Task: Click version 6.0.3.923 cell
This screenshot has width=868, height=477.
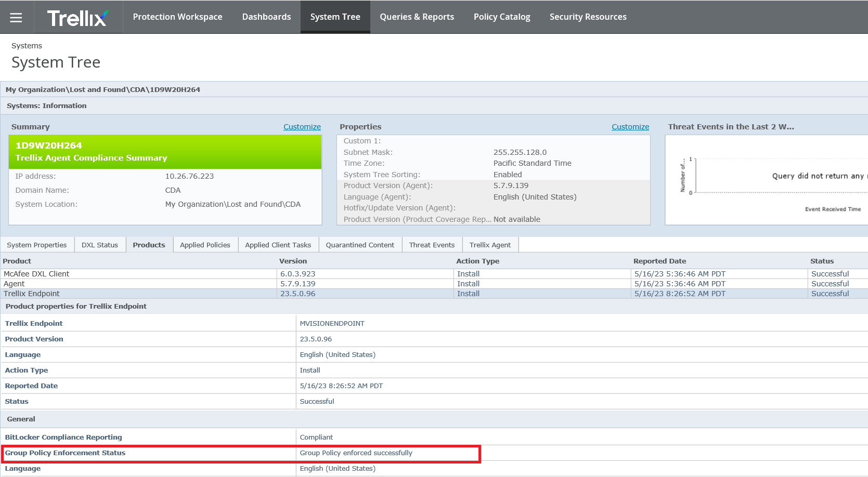Action: [297, 274]
